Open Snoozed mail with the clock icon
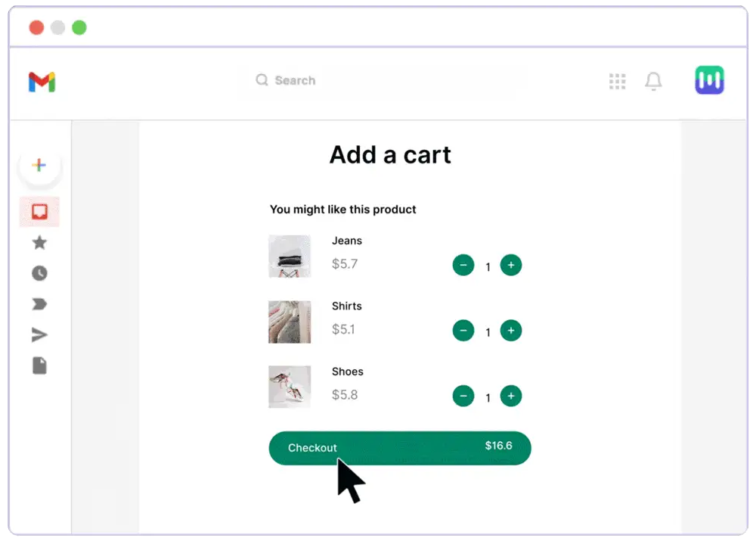The height and width of the screenshot is (541, 756). [x=39, y=273]
